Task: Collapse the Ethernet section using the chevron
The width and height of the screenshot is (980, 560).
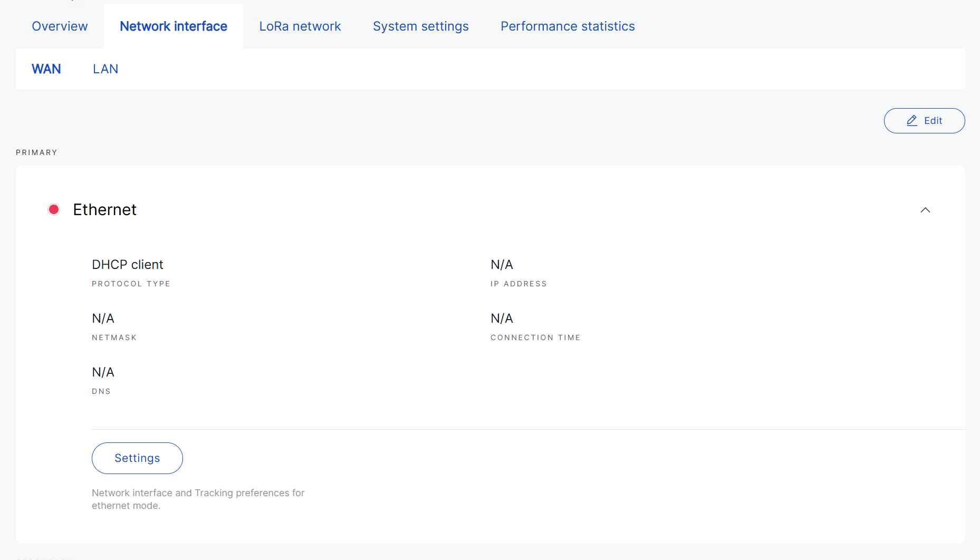Action: (925, 210)
